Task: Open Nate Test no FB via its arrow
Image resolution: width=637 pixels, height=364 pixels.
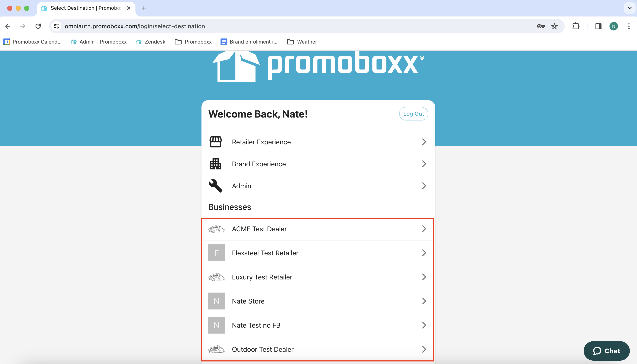Action: click(424, 325)
